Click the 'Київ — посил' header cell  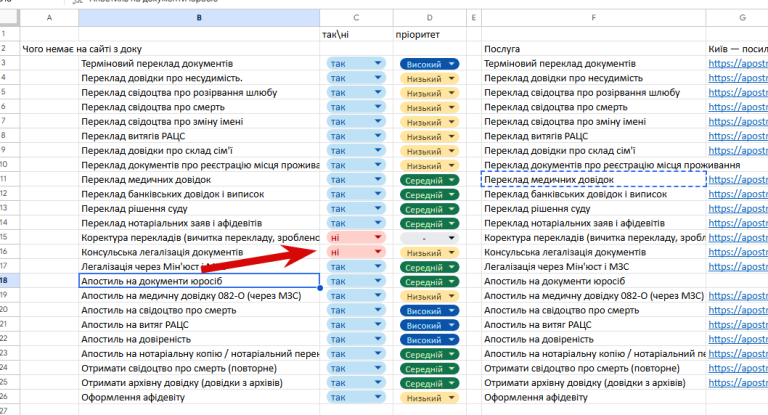coord(737,49)
